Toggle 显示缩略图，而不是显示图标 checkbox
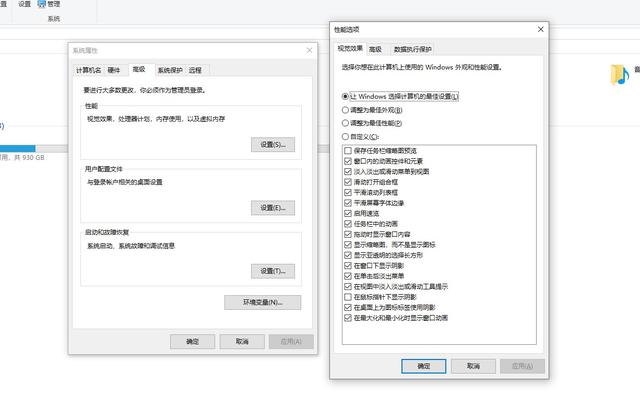The image size is (640, 407). coord(348,245)
